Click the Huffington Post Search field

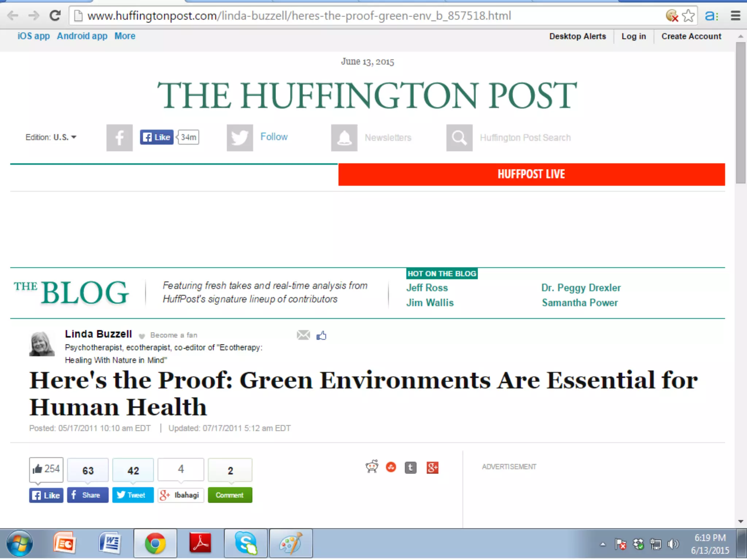[525, 138]
